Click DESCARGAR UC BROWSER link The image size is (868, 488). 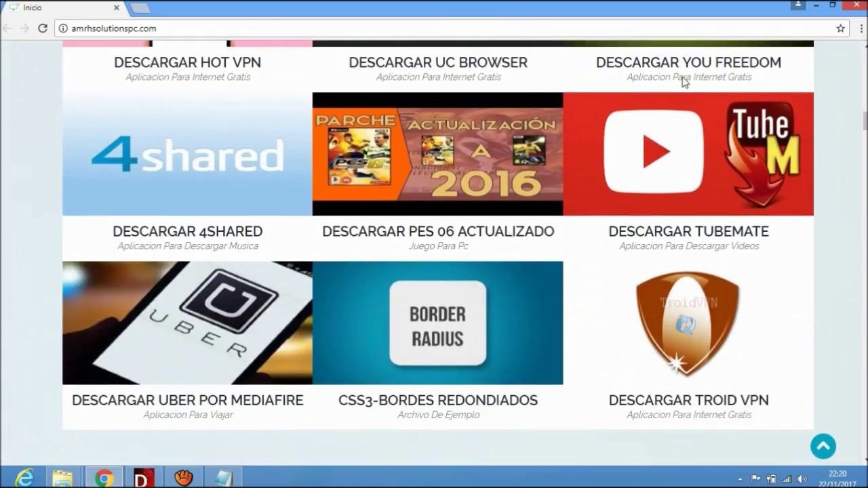tap(438, 62)
